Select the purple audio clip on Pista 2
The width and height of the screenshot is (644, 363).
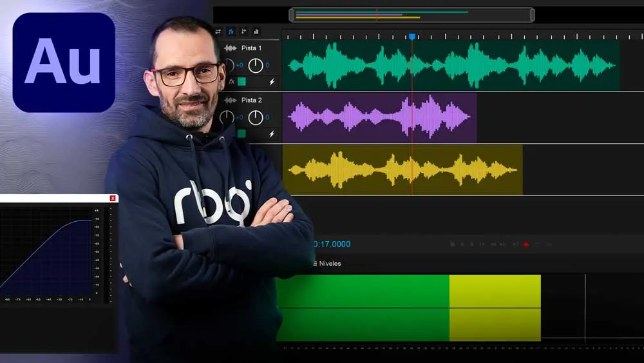tap(380, 117)
